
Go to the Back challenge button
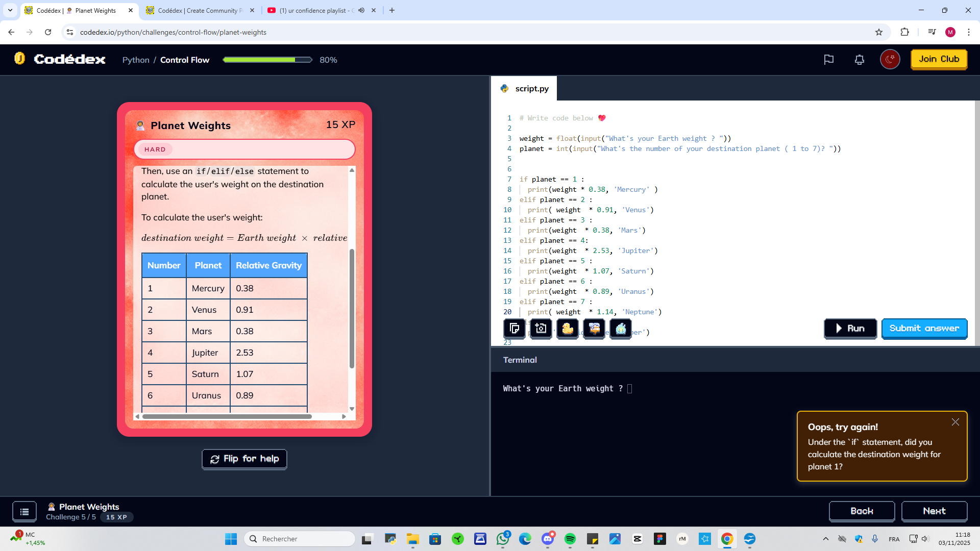tap(862, 511)
